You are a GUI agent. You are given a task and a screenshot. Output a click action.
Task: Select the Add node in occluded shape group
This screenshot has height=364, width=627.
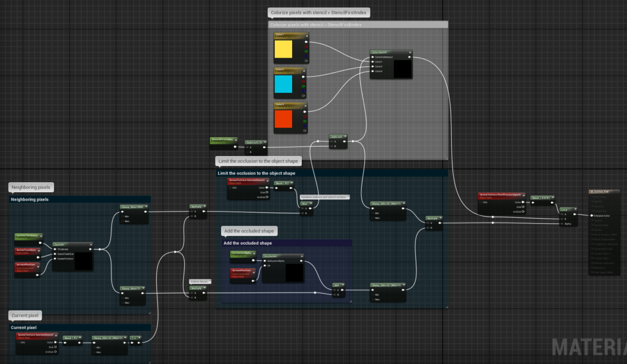click(x=337, y=285)
